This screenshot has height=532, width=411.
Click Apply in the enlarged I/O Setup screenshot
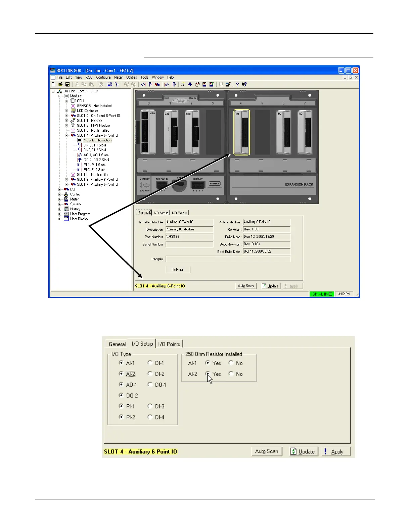coord(336,451)
